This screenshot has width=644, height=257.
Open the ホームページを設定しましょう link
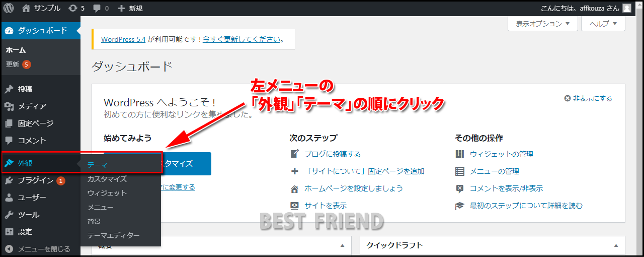pos(354,189)
